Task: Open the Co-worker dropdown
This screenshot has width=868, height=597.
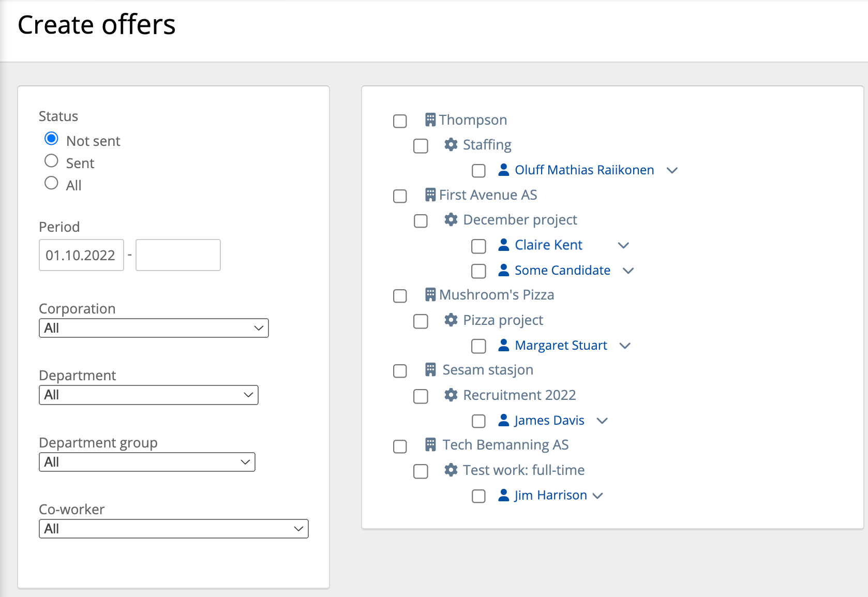Action: pos(173,529)
